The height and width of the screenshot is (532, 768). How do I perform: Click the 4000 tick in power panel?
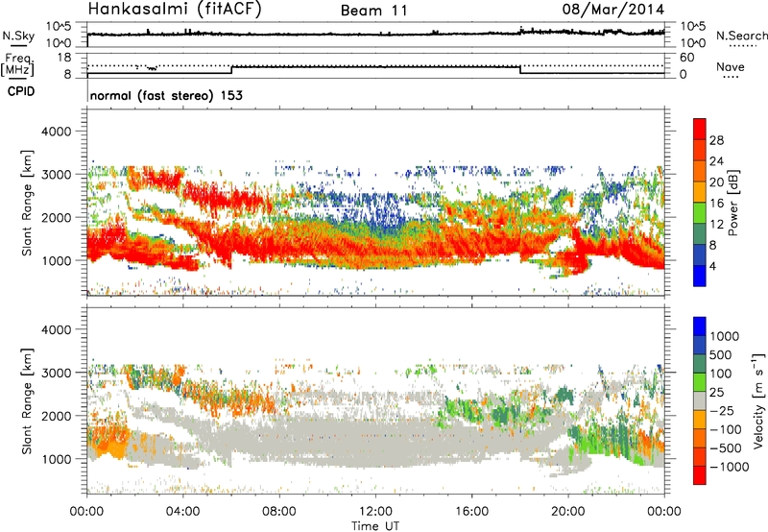click(x=56, y=132)
